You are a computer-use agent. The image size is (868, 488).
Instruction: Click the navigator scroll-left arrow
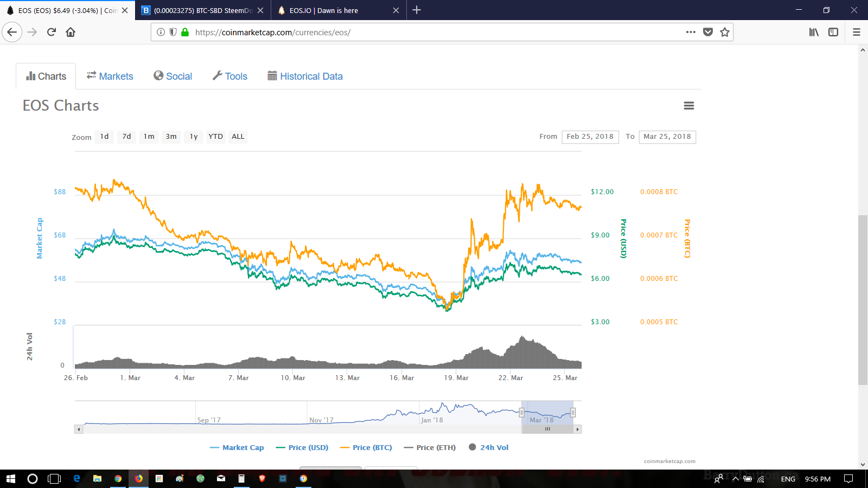click(x=79, y=429)
